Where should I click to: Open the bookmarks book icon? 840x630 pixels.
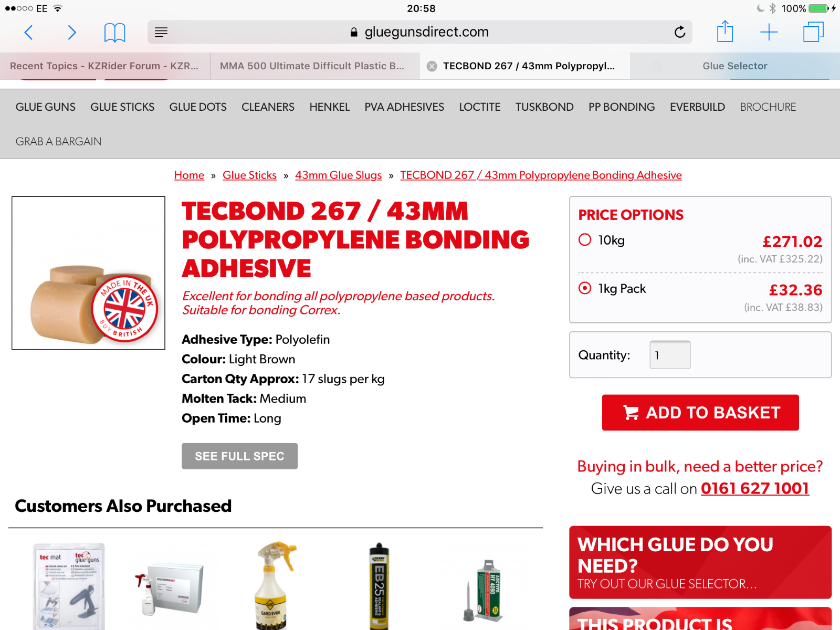click(114, 33)
